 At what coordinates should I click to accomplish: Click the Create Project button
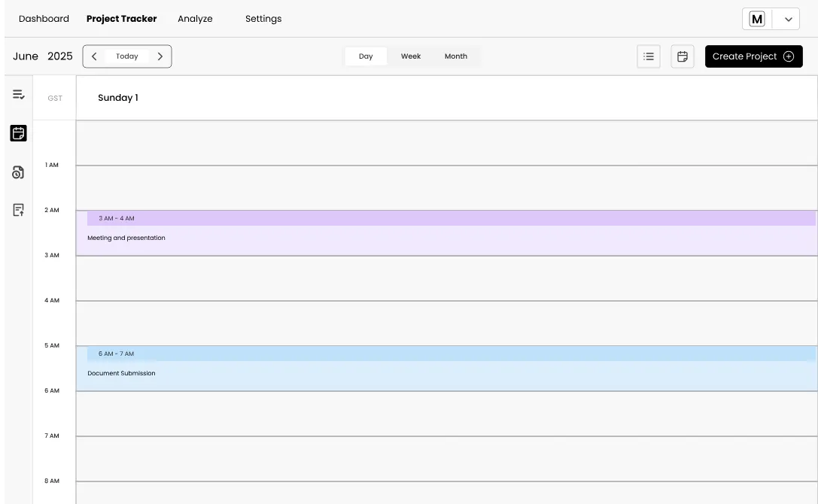coord(753,56)
